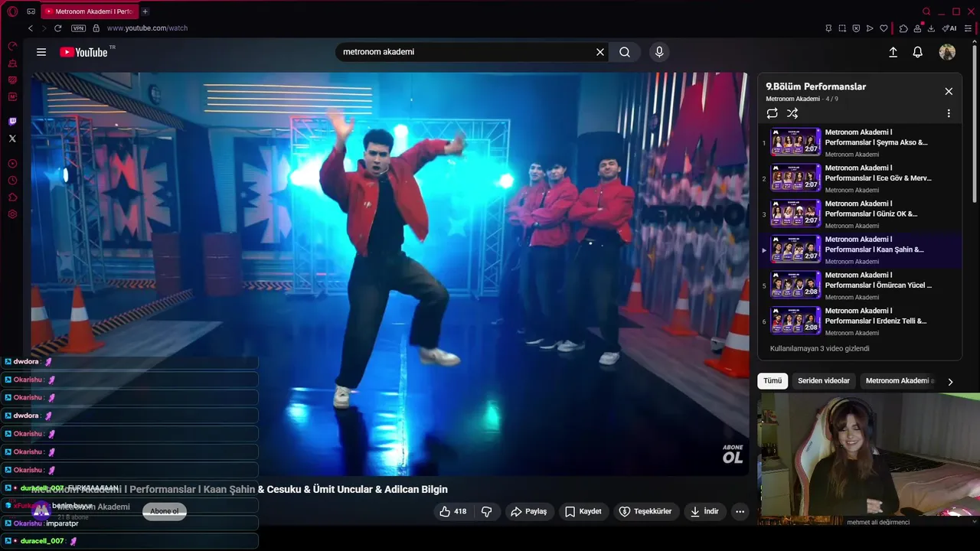
Task: Open Teşekkürler thanks button
Action: [x=645, y=511]
